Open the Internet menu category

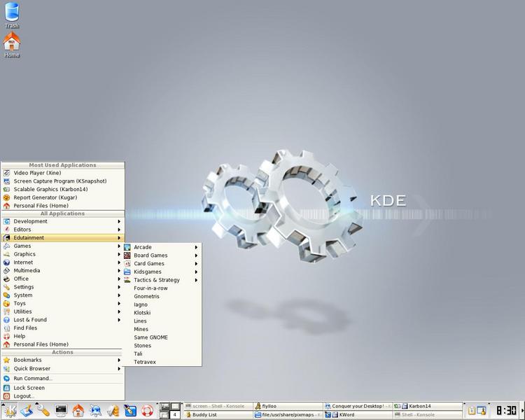[x=62, y=262]
